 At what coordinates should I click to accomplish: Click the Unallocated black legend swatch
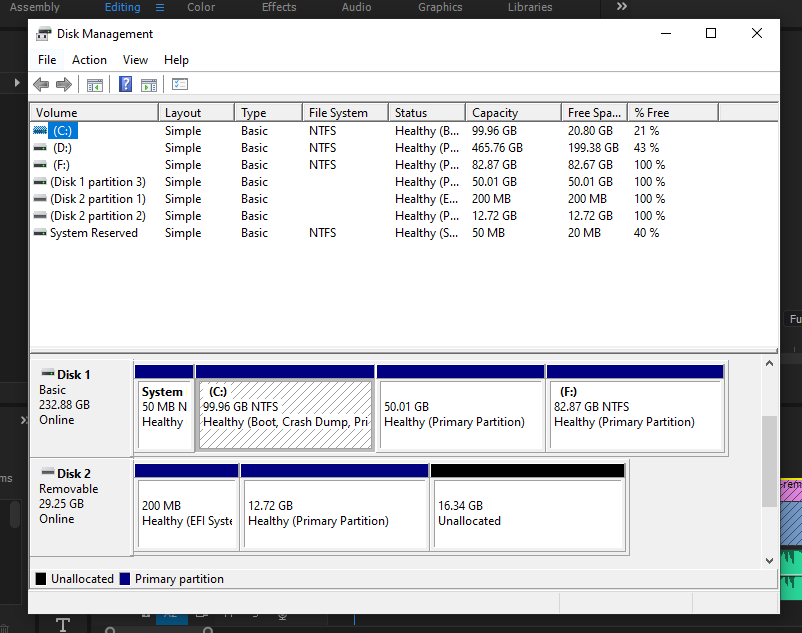point(41,579)
